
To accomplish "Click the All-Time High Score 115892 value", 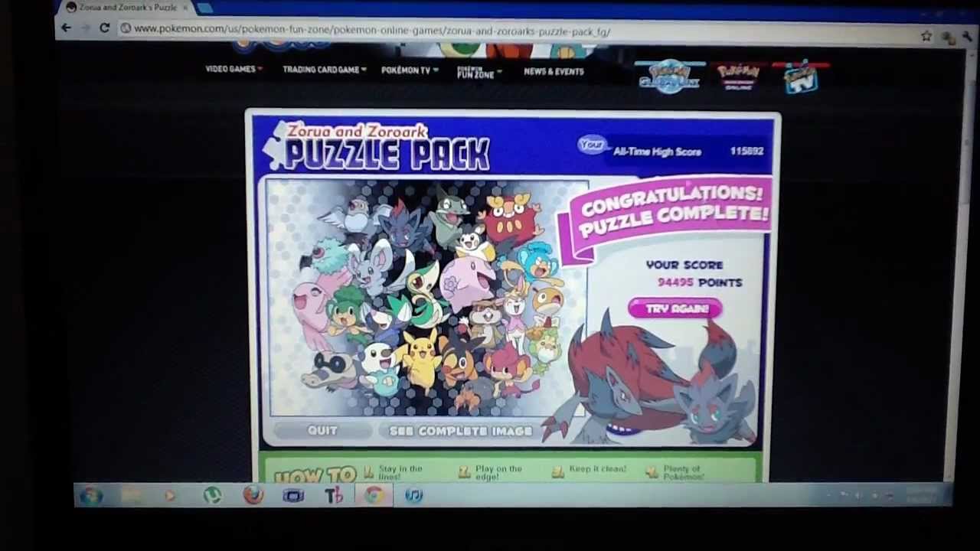I will pos(746,152).
